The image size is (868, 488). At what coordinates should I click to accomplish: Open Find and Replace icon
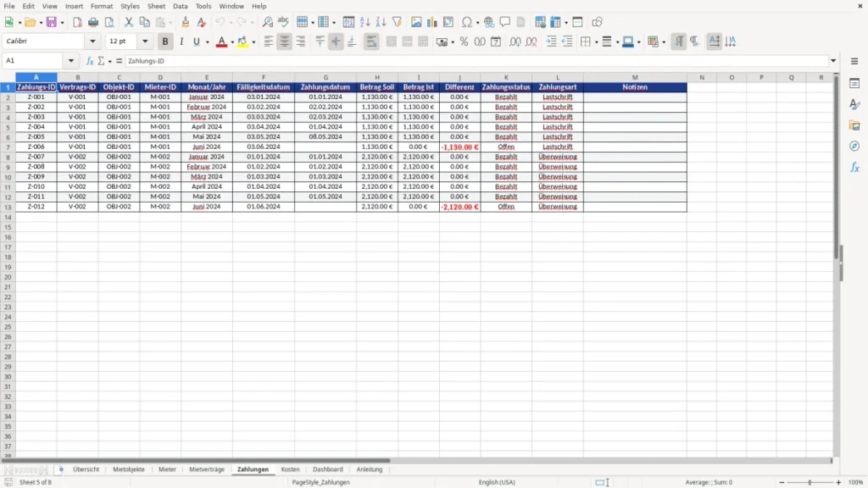pos(267,22)
